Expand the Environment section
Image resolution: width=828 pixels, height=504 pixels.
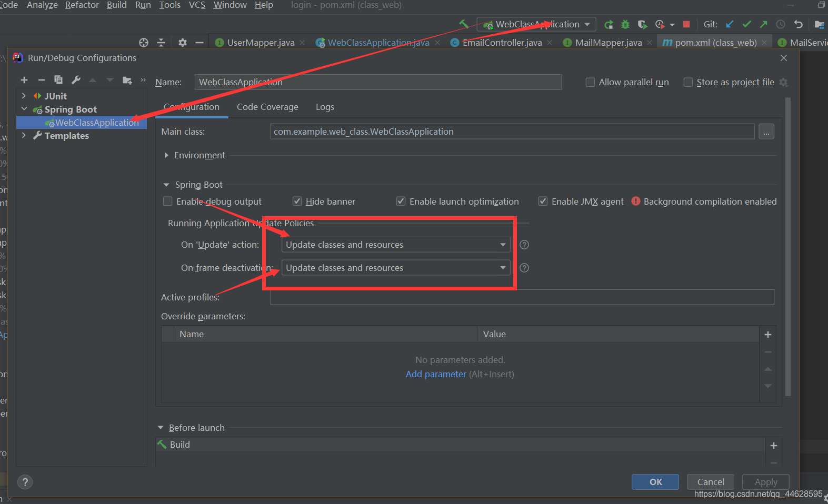[166, 155]
